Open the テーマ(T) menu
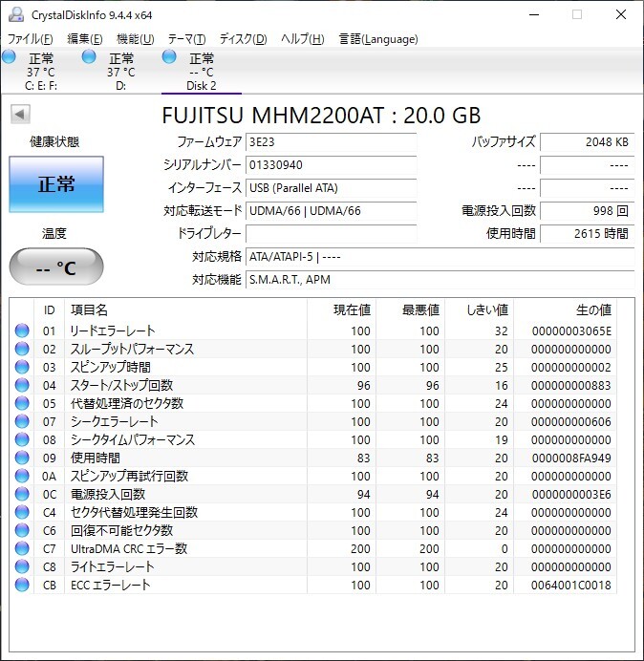Screen dimensions: 644x661 [x=186, y=39]
